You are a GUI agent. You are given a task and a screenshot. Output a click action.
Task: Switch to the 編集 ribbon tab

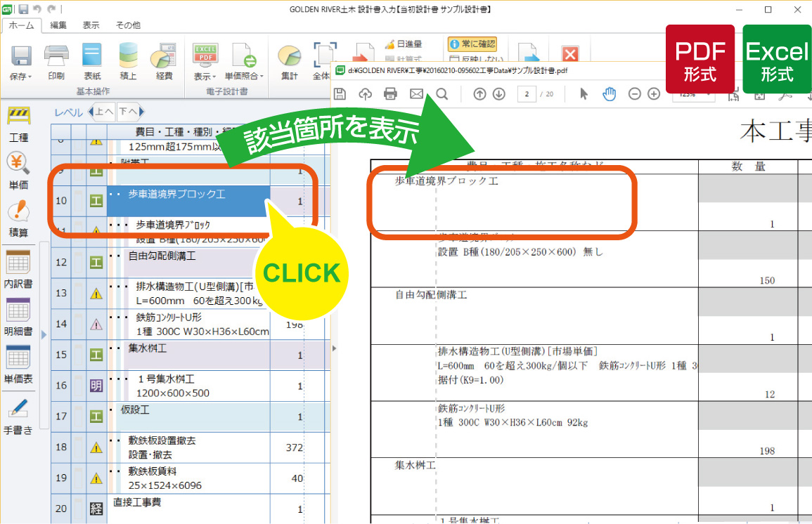click(58, 25)
